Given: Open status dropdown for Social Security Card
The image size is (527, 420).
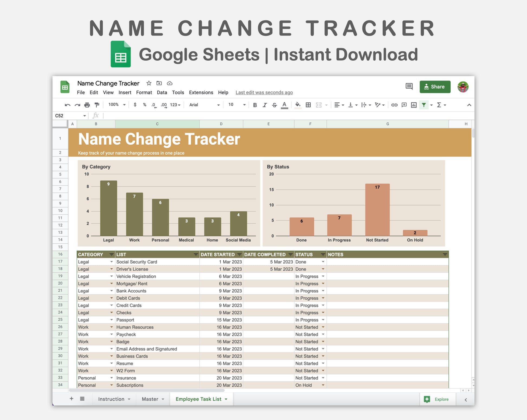Looking at the screenshot, I should tap(323, 262).
